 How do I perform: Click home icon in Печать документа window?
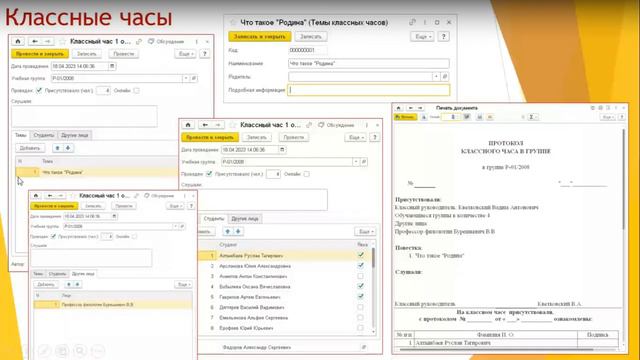pyautogui.click(x=398, y=108)
